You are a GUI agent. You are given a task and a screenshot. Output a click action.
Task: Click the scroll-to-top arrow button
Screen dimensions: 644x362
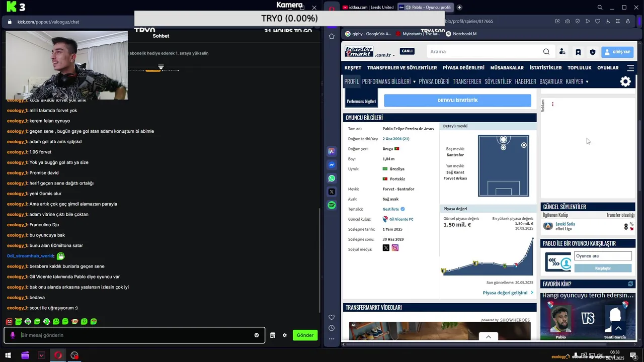point(618,328)
